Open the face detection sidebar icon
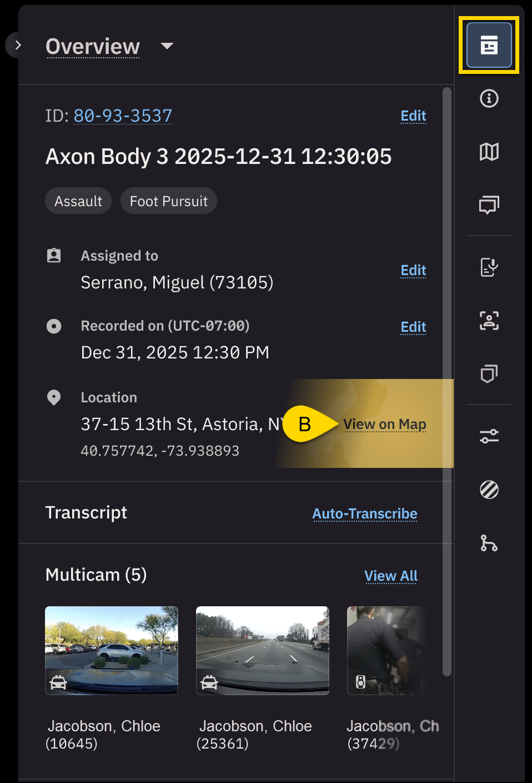Image resolution: width=532 pixels, height=783 pixels. 489,321
